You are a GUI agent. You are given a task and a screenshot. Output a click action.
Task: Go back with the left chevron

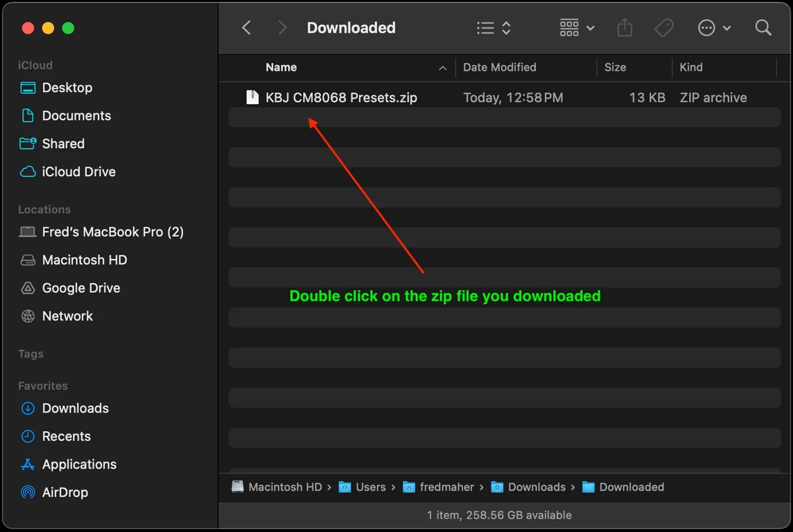click(246, 28)
